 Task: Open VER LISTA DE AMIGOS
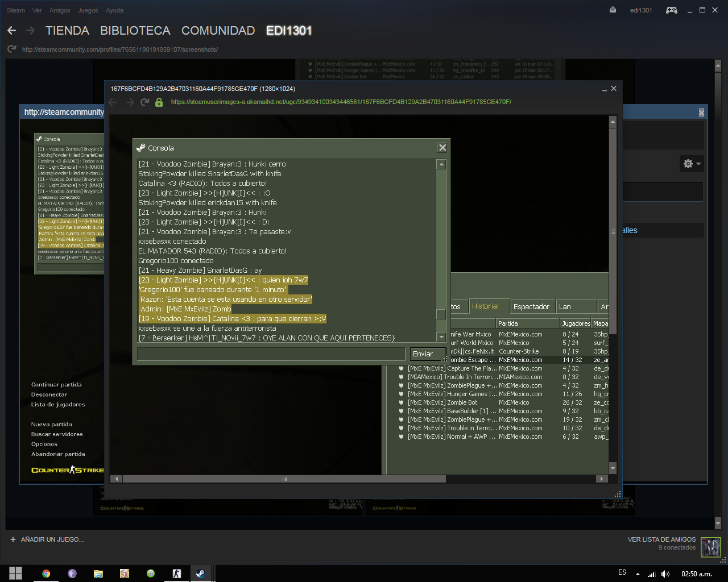(x=661, y=539)
